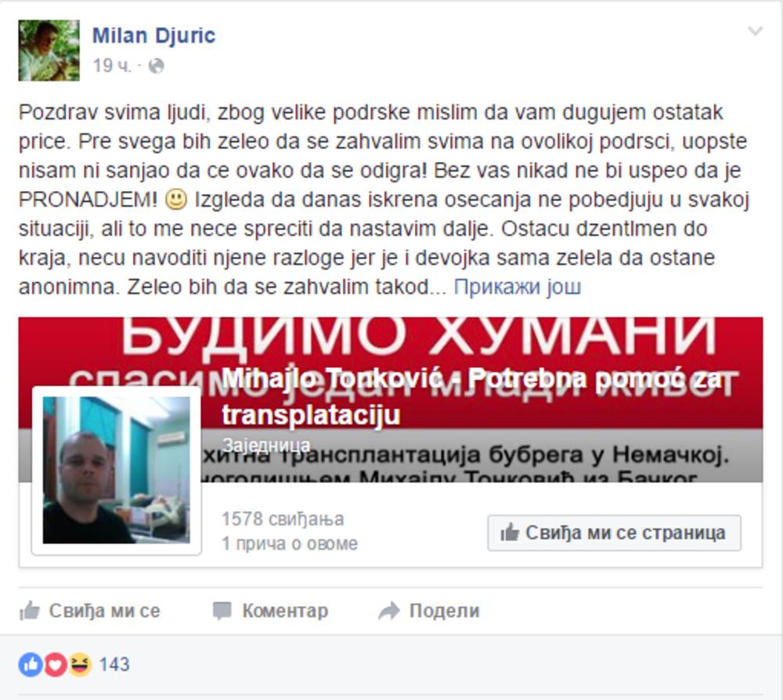Click the laughing haha reaction icon
This screenshot has height=700, width=783.
[x=80, y=665]
